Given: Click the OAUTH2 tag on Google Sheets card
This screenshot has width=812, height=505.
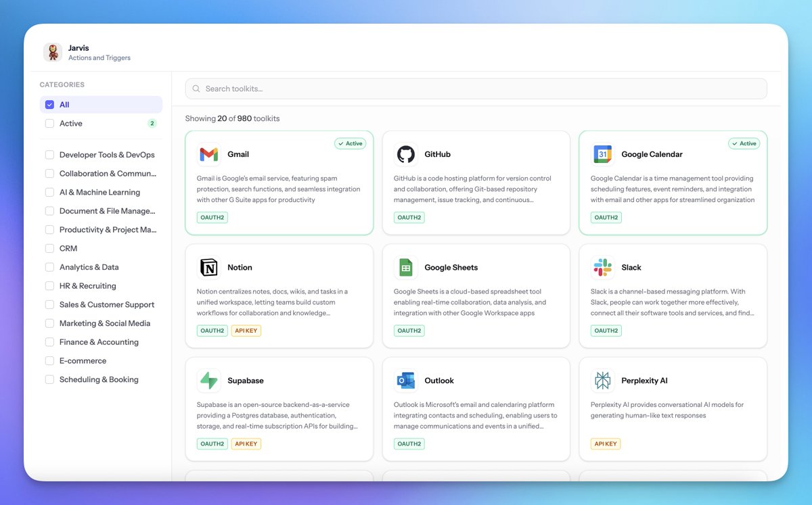Looking at the screenshot, I should 409,331.
